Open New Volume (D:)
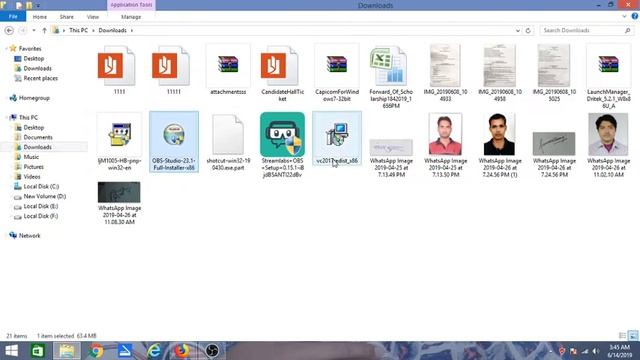This screenshot has width=640, height=360. [x=44, y=196]
